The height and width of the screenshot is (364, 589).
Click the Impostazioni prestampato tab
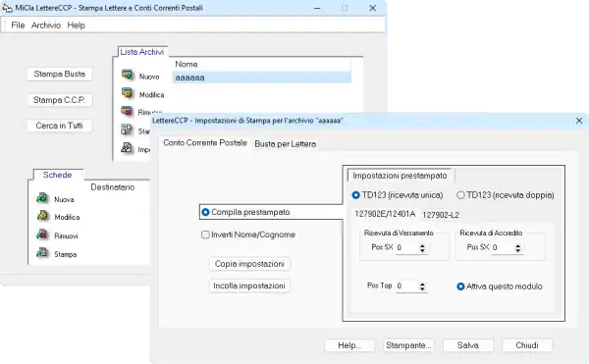(400, 176)
